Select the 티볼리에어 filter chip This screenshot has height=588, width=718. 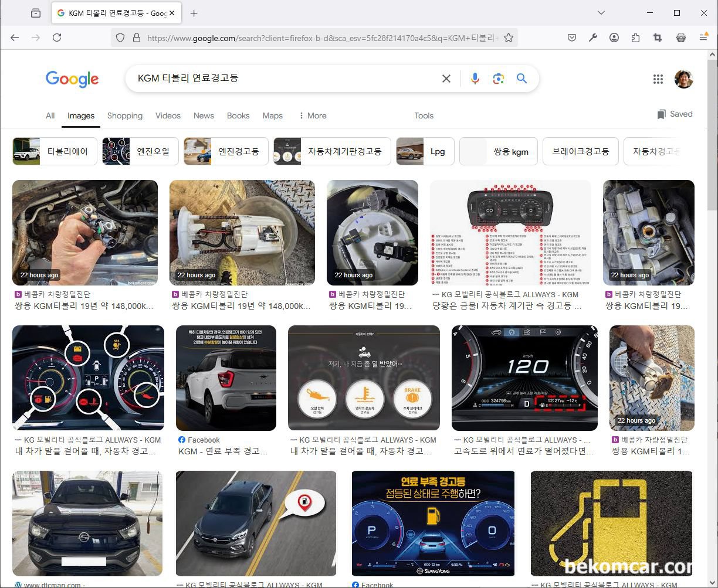[x=55, y=151]
